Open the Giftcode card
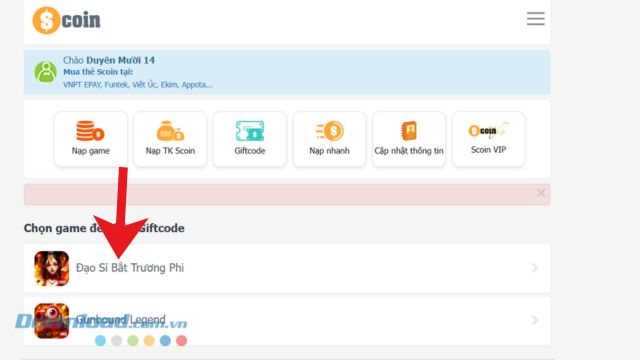640x360 pixels. click(250, 139)
